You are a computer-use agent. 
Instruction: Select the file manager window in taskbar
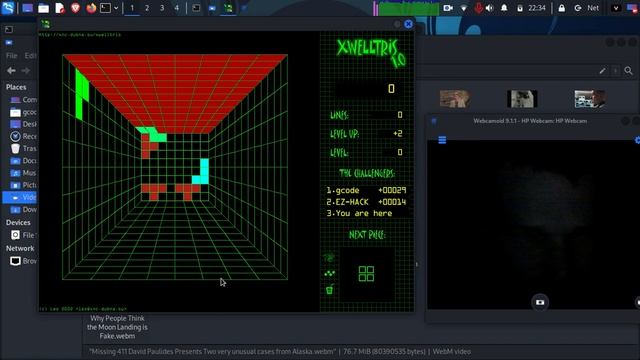tap(212, 8)
